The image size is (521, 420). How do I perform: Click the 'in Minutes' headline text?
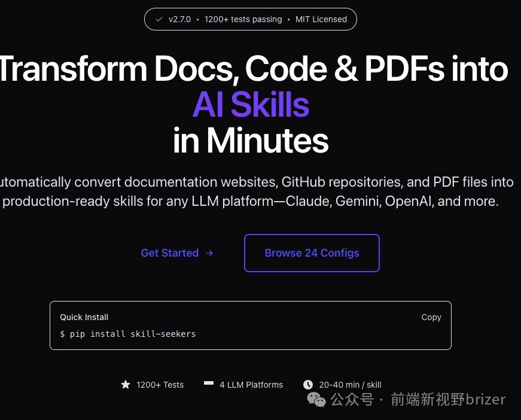point(251,141)
